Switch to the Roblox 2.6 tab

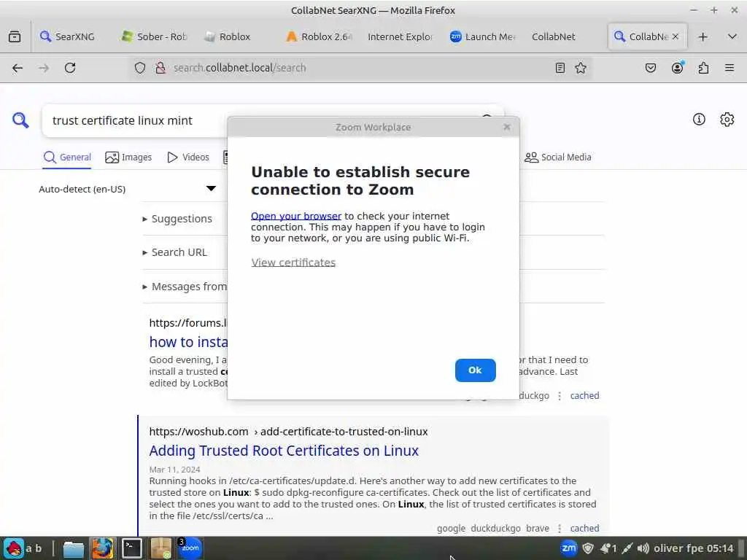320,36
